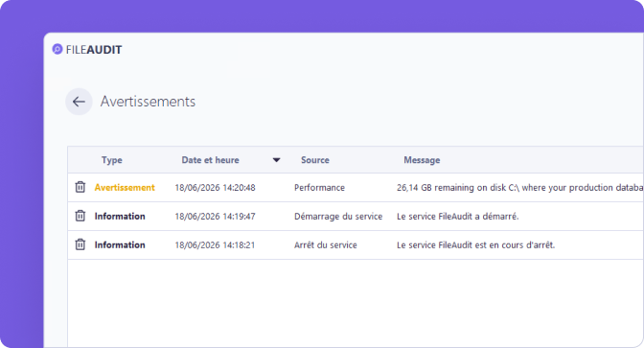Delete the Avertissement Performance entry

[80, 187]
